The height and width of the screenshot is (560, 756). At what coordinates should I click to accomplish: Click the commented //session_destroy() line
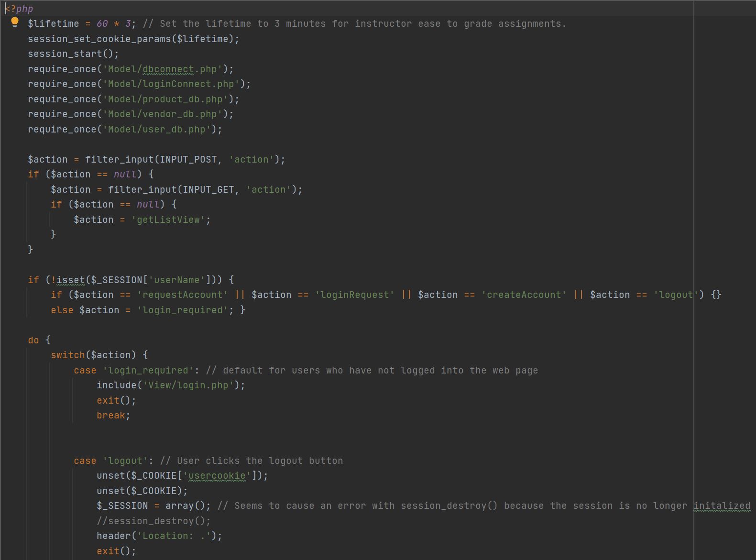(153, 521)
